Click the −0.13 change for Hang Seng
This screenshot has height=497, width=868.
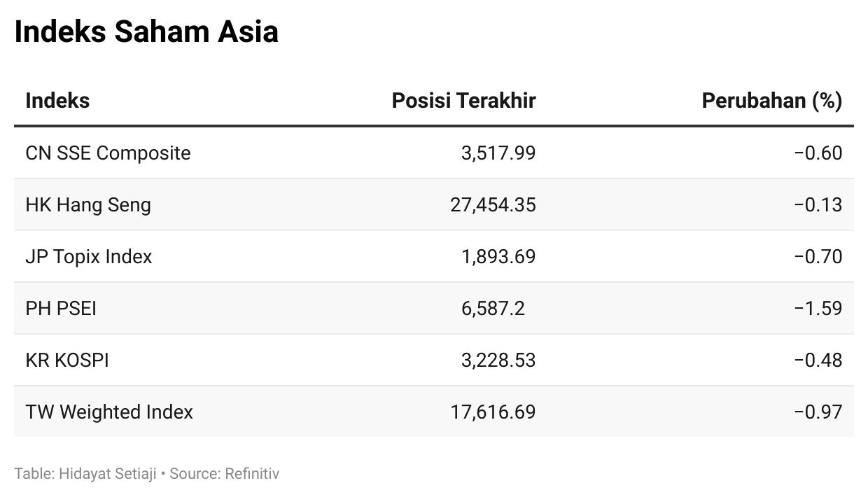coord(818,205)
